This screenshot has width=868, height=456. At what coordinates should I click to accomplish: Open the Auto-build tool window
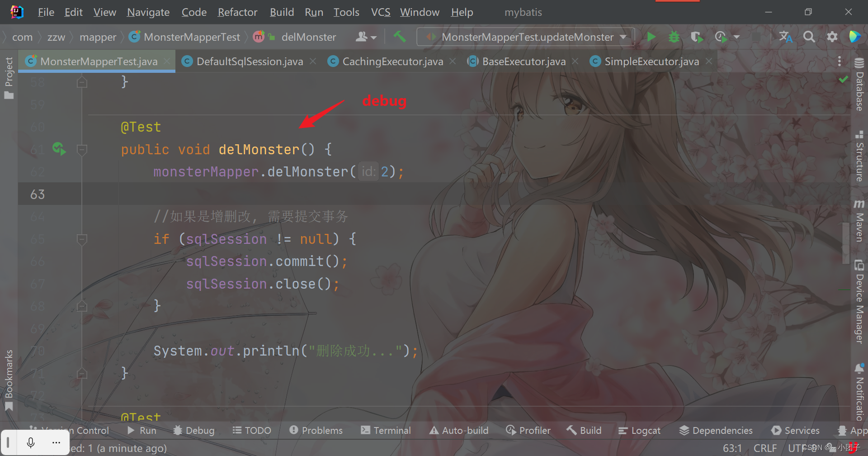[x=459, y=430]
